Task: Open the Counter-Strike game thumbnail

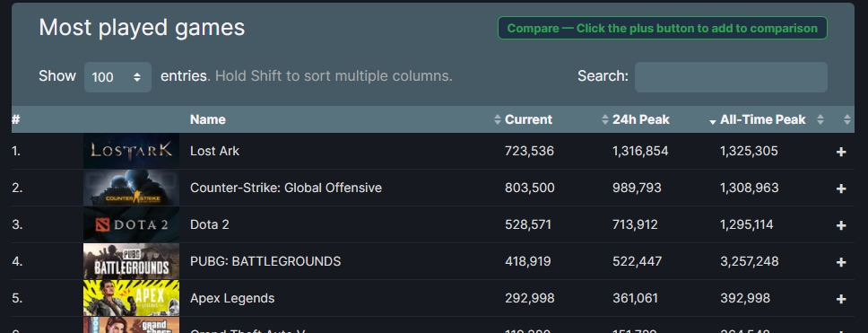Action: 131,188
